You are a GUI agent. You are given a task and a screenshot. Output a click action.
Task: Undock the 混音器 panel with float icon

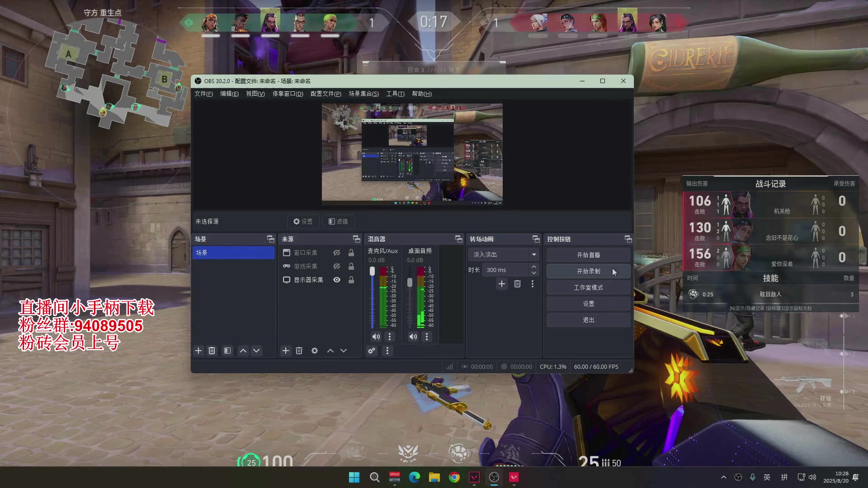point(458,239)
